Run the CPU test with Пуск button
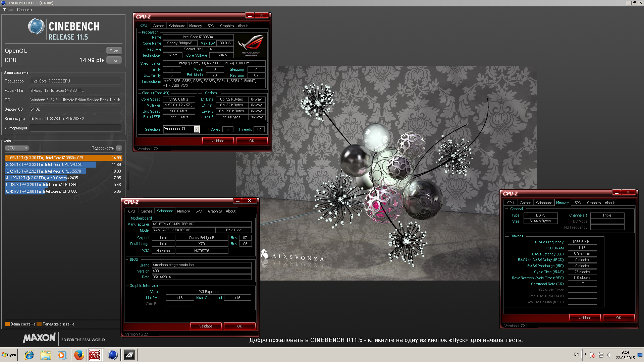 (114, 60)
